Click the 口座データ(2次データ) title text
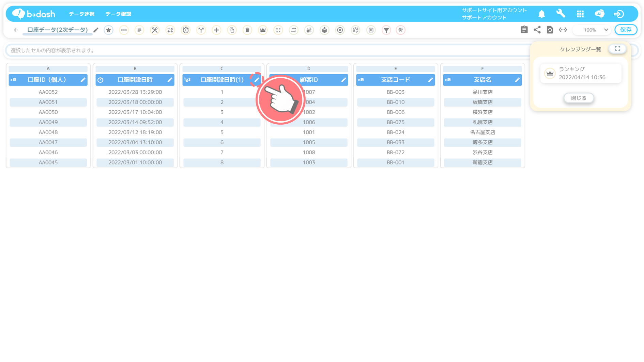 click(57, 30)
